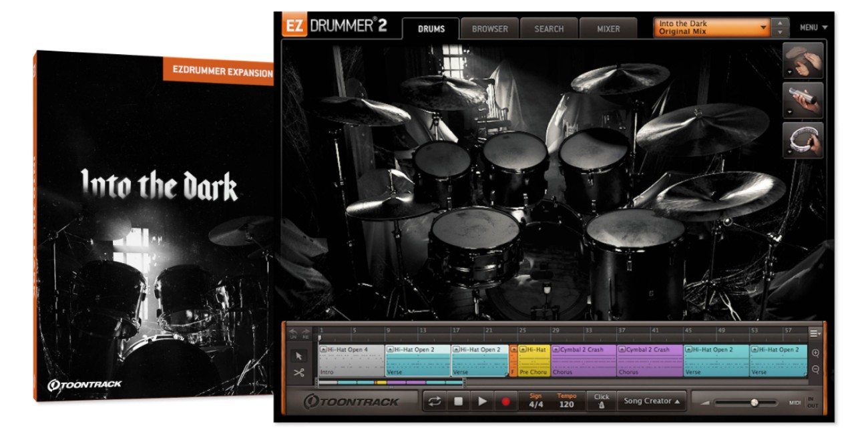Screen dimensions: 868x434
Task: Click the undo arrow icon
Action: tap(293, 331)
